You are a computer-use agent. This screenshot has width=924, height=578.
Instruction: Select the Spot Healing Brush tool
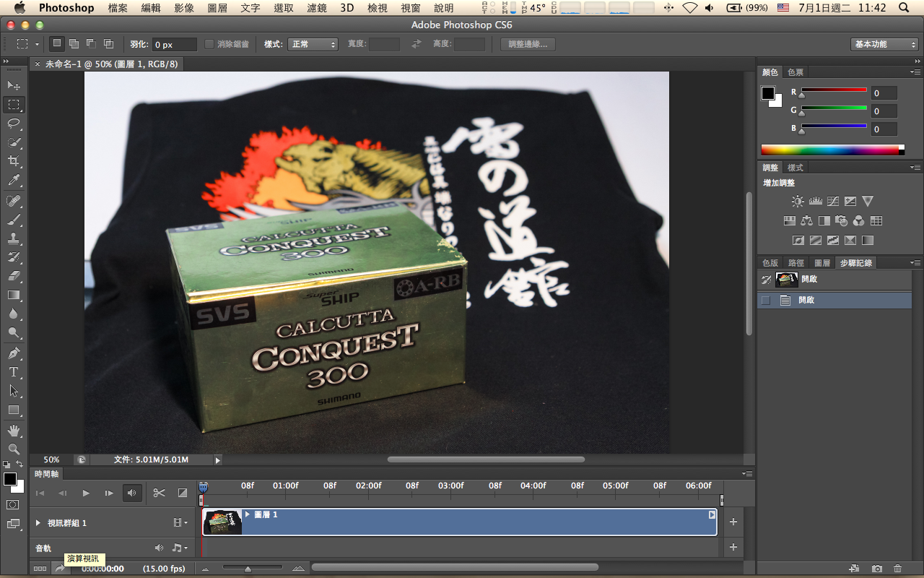[14, 200]
